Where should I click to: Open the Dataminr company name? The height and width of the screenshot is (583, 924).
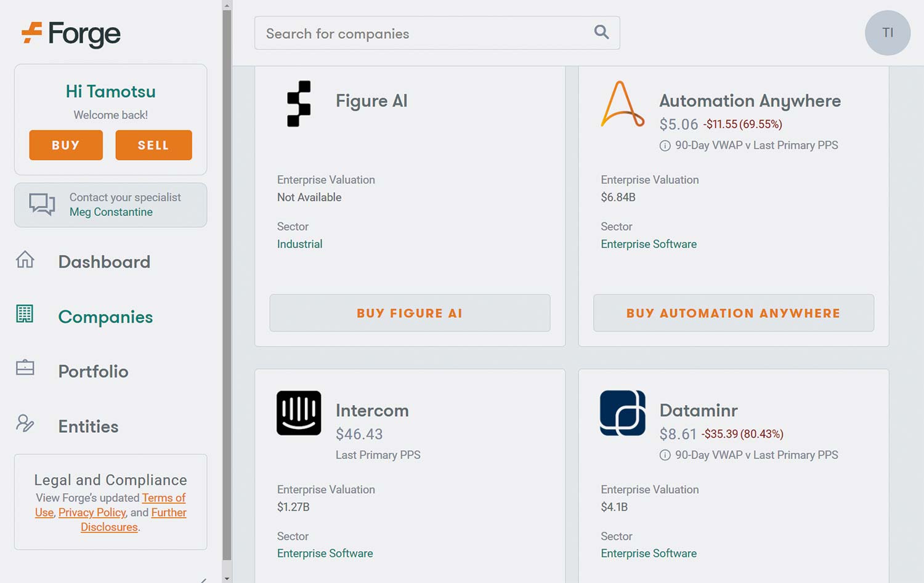click(699, 410)
